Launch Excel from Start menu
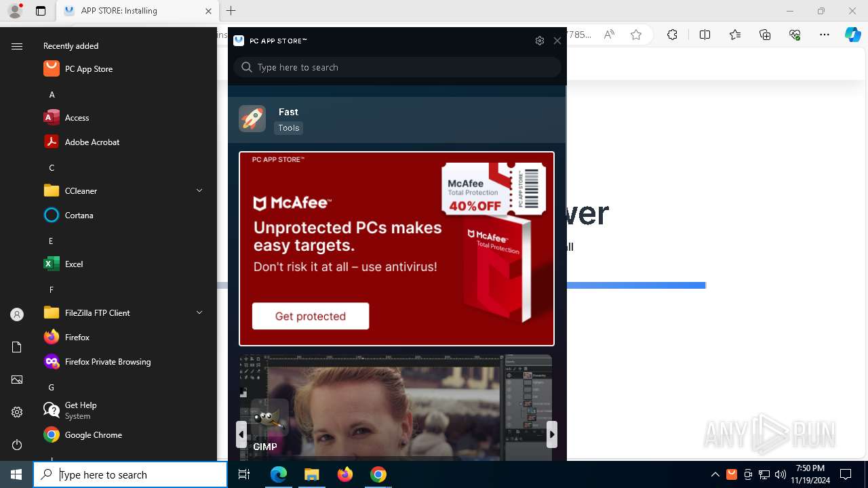 click(122, 264)
